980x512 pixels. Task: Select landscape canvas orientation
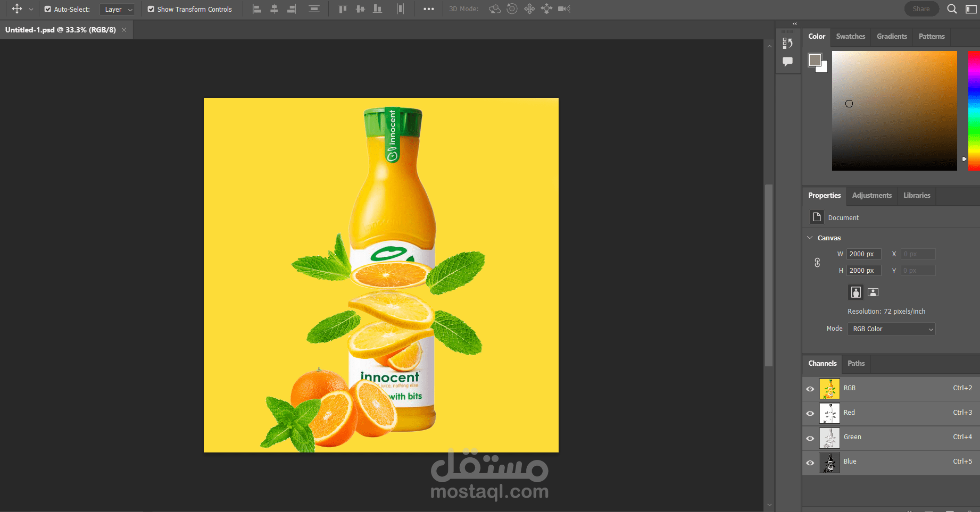pos(873,292)
